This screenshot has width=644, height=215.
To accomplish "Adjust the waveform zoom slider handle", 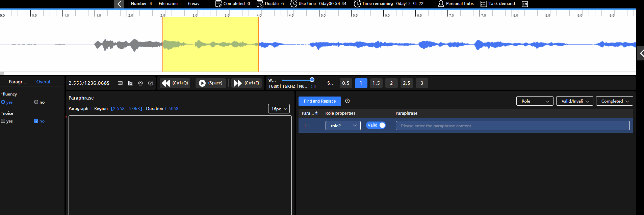I will [x=312, y=80].
